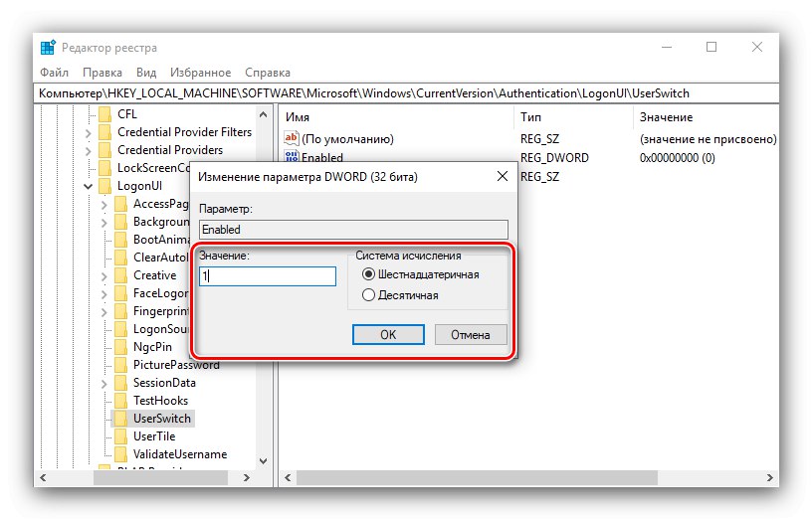Click tree pane horizontal scroll right arrow
The height and width of the screenshot is (520, 812).
point(247,477)
